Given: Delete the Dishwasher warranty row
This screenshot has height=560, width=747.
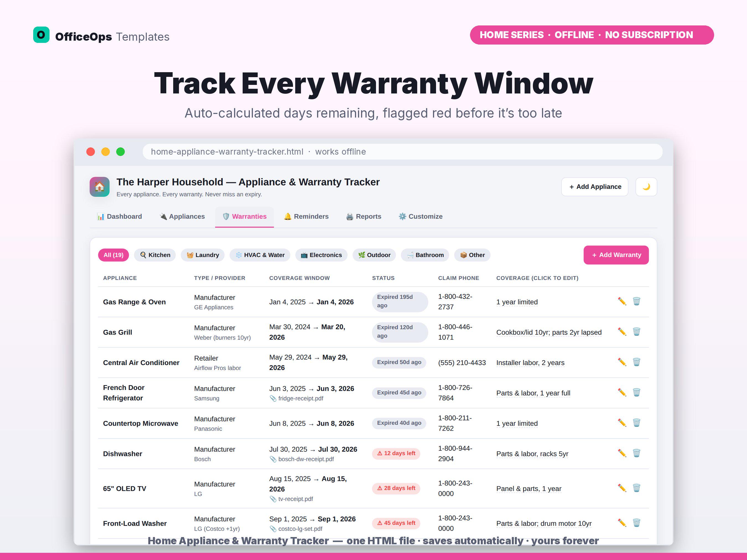Looking at the screenshot, I should tap(636, 453).
